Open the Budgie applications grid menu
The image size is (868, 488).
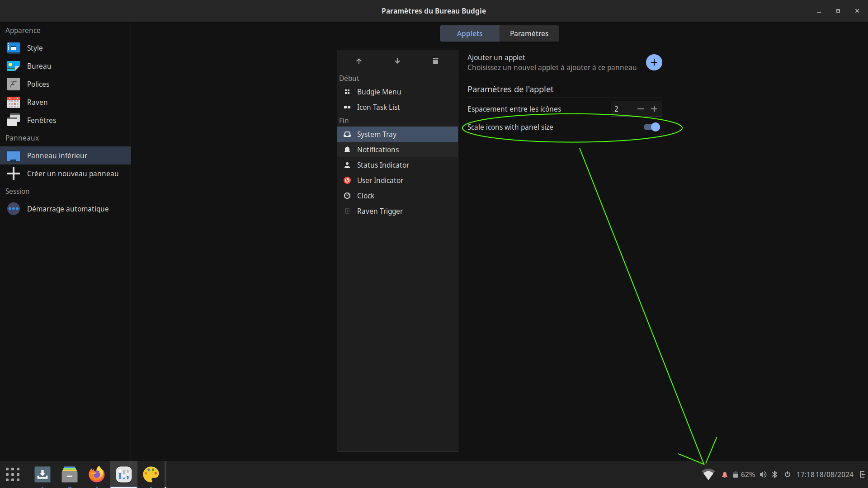13,474
